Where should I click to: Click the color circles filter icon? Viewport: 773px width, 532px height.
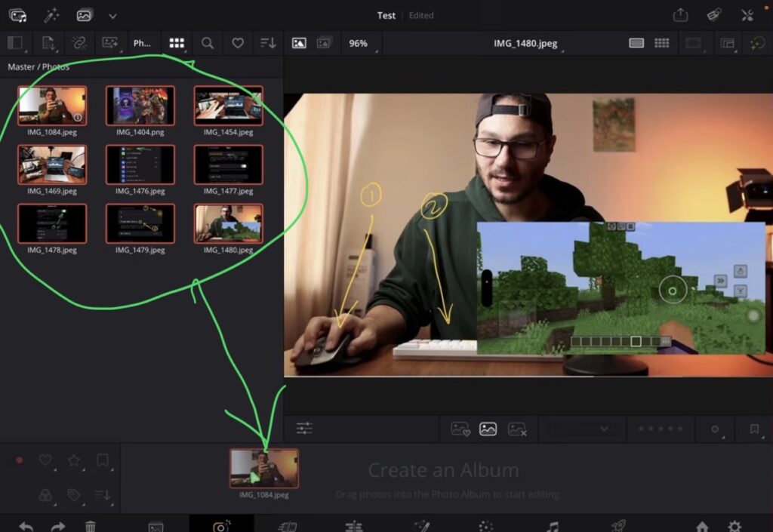[46, 494]
